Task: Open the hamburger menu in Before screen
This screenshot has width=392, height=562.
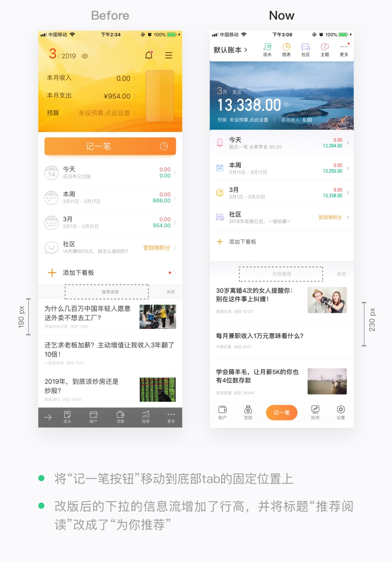Action: click(168, 55)
